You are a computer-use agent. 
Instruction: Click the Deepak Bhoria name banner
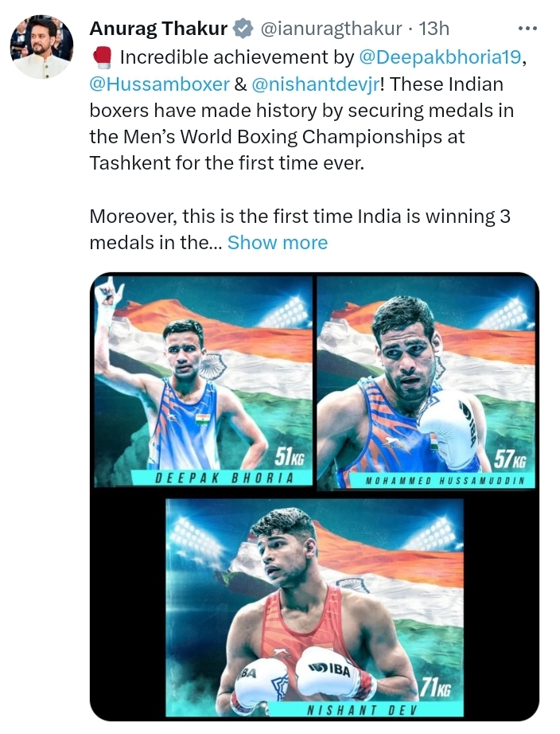222,478
